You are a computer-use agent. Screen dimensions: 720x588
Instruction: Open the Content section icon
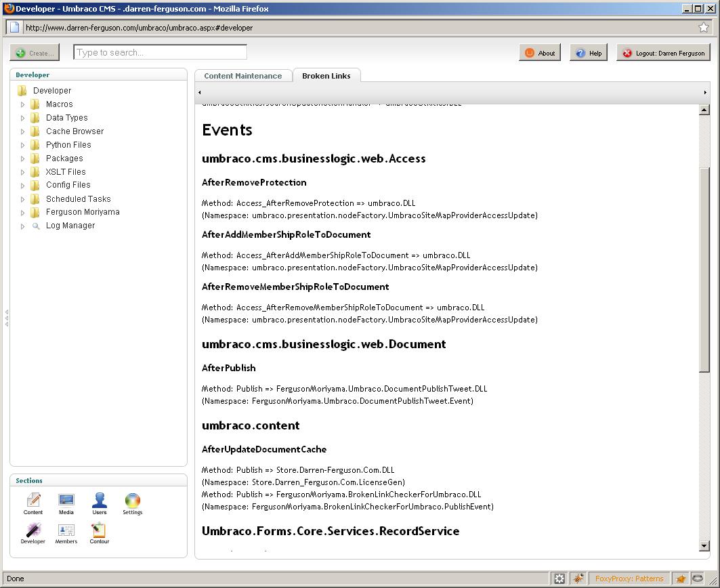click(x=33, y=502)
